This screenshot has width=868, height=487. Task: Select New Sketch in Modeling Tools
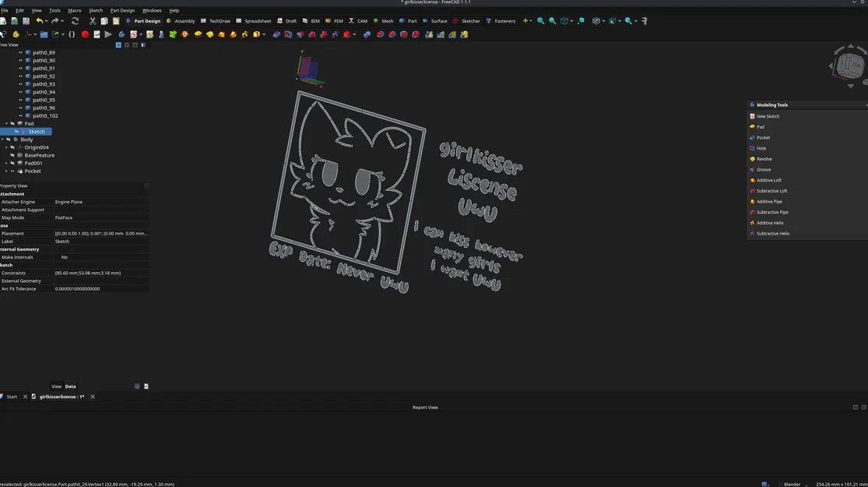coord(768,116)
